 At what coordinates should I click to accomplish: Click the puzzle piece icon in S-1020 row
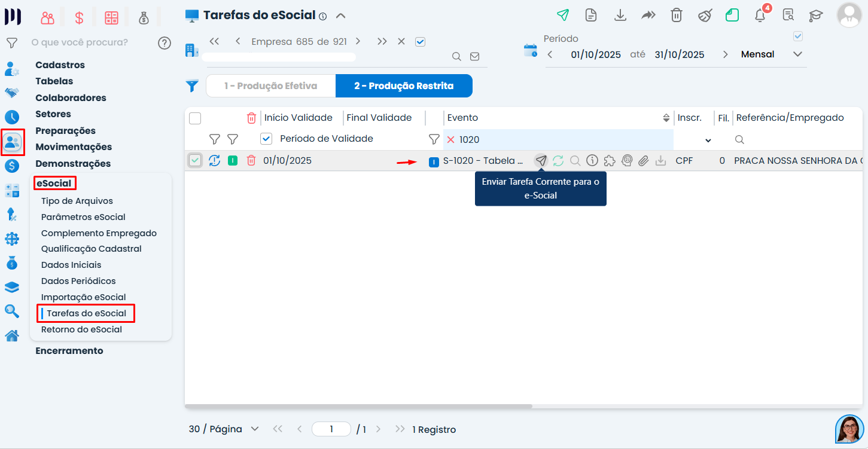coord(610,160)
